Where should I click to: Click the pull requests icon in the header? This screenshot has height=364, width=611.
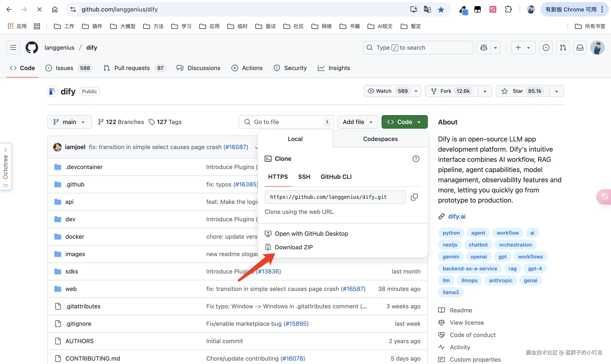(563, 48)
